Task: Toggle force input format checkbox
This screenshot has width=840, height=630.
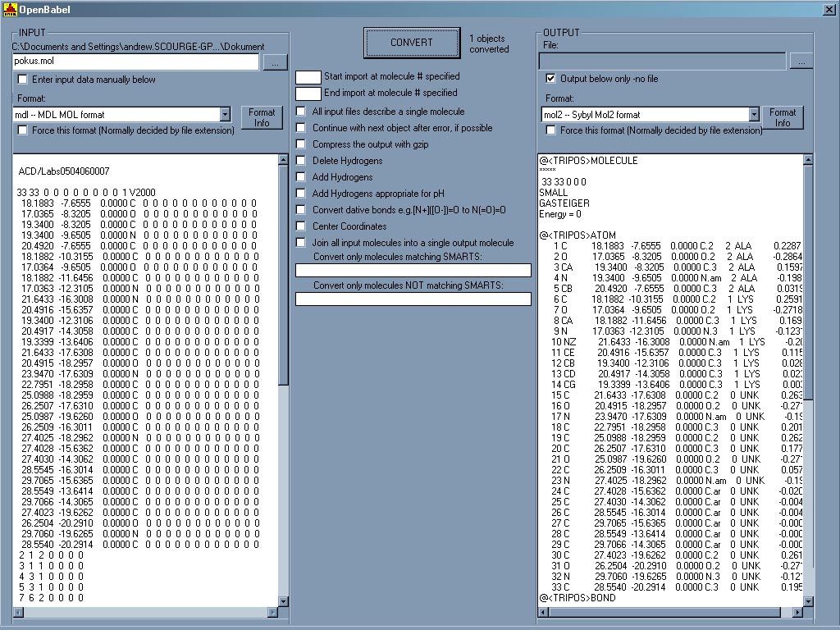Action: tap(22, 130)
